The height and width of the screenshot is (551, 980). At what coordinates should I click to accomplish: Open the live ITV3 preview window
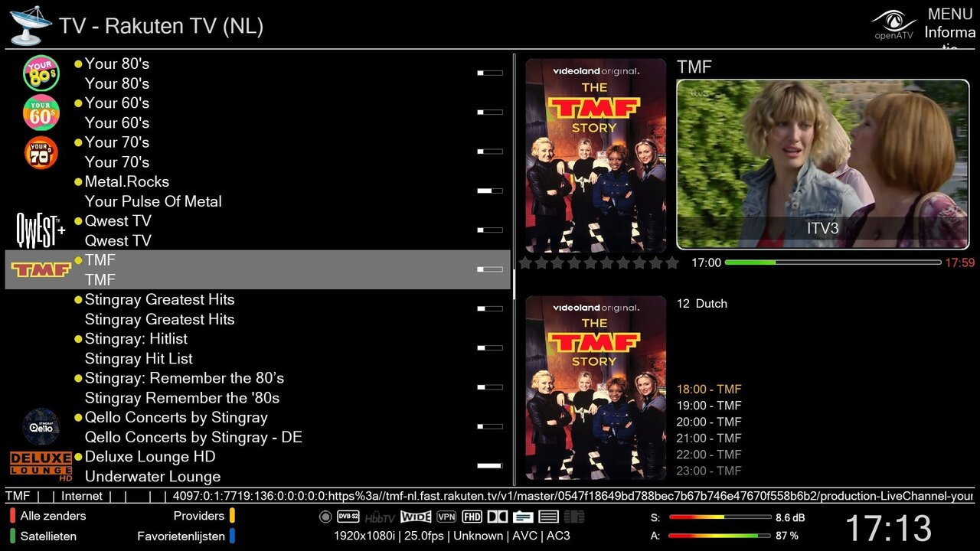coord(823,165)
